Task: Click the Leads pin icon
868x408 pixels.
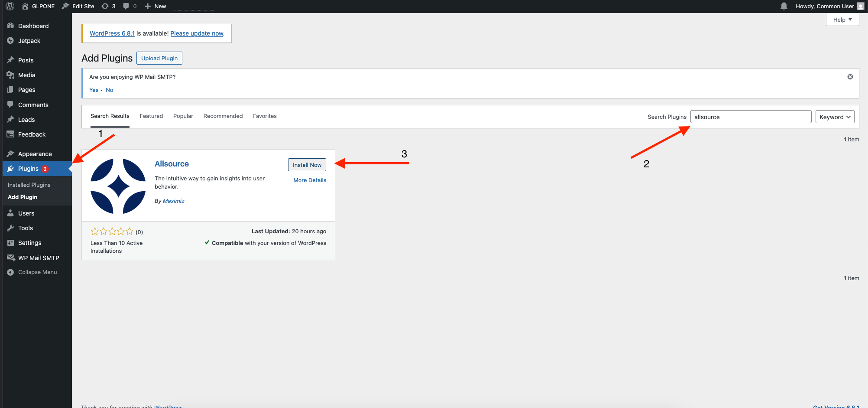Action: click(10, 119)
